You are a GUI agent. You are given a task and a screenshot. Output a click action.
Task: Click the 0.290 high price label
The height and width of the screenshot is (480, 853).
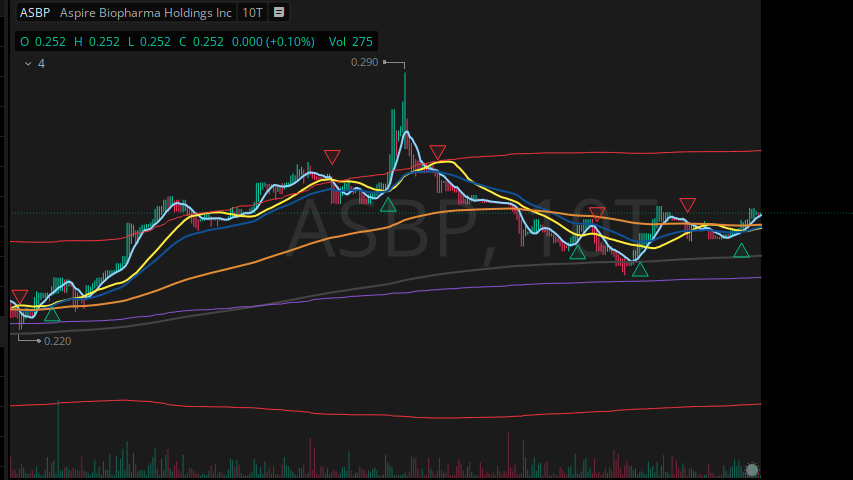[x=364, y=62]
